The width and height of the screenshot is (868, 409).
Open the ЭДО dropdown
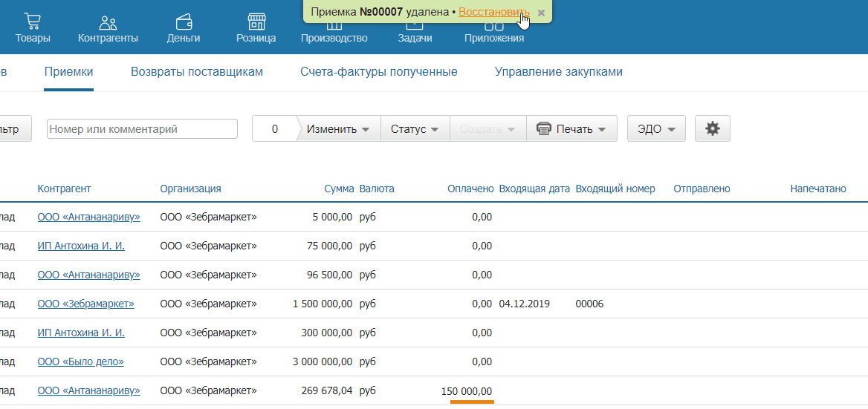[656, 128]
